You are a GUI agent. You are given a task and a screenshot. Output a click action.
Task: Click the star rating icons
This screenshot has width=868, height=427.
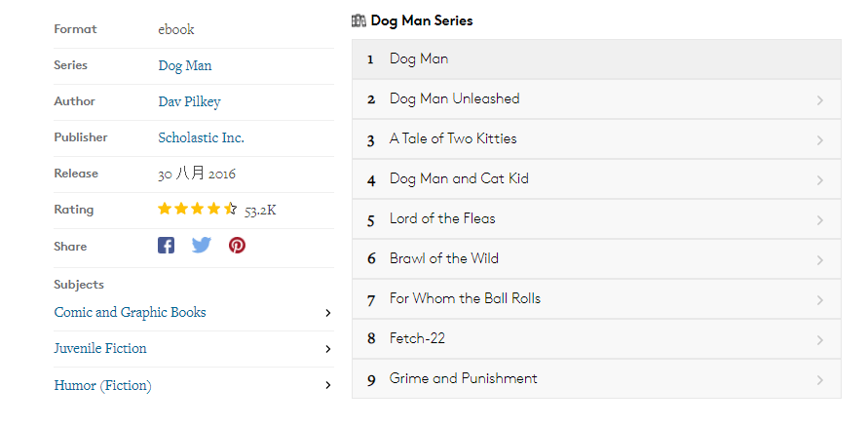click(x=197, y=209)
